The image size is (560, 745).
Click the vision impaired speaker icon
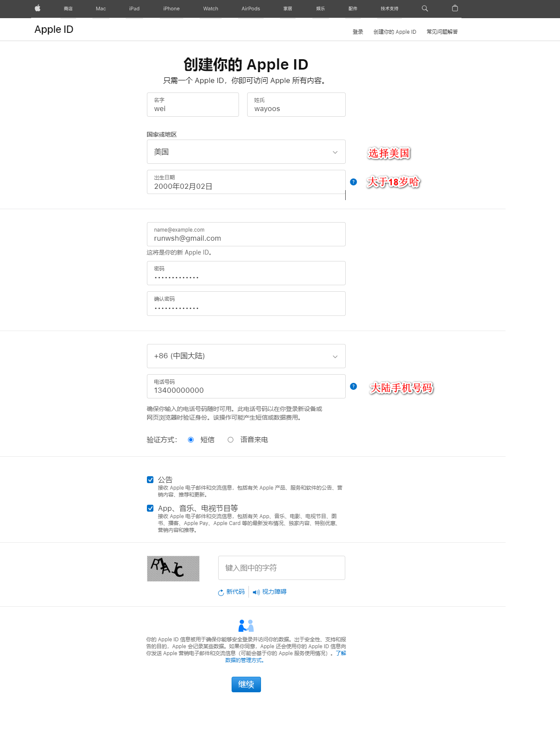pyautogui.click(x=256, y=592)
